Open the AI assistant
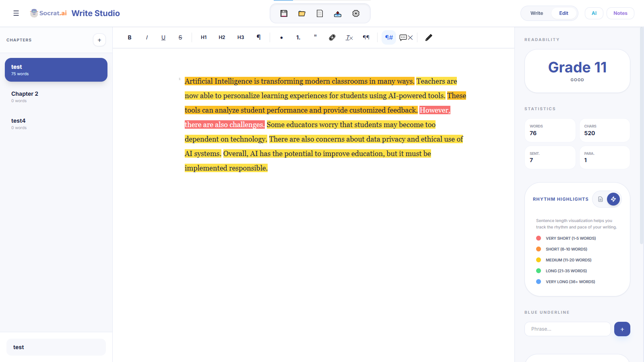The width and height of the screenshot is (644, 362). (594, 13)
